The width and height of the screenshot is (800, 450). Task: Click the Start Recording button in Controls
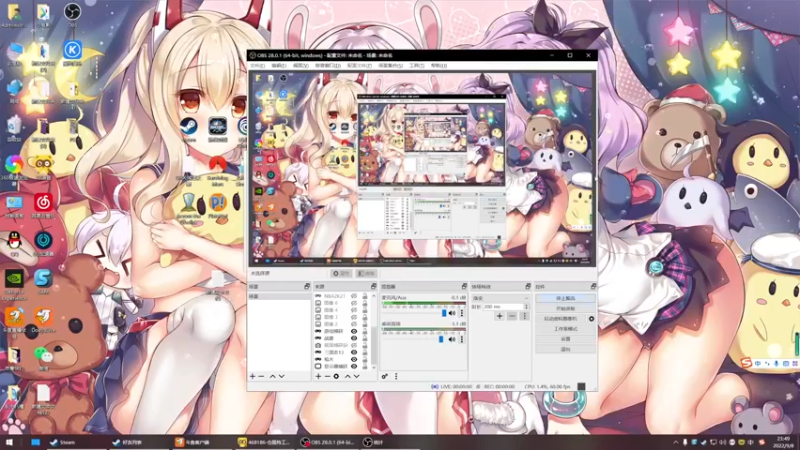pos(565,308)
